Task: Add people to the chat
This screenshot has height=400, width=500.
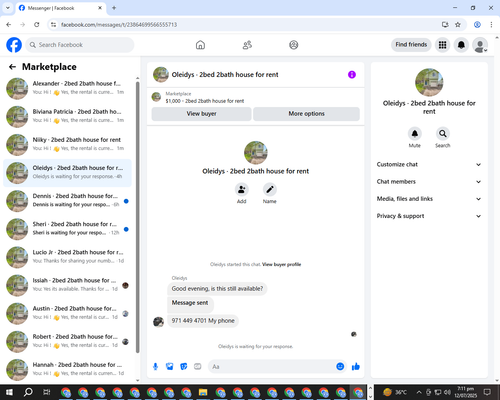Action: 242,189
